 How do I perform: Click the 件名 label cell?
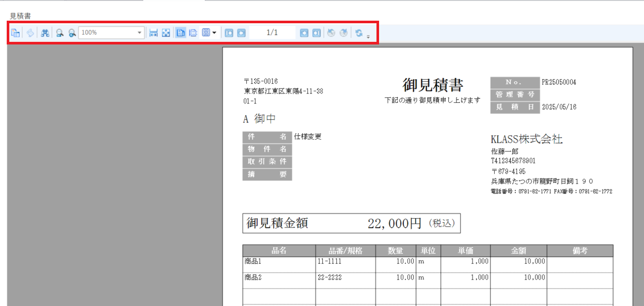tap(267, 137)
